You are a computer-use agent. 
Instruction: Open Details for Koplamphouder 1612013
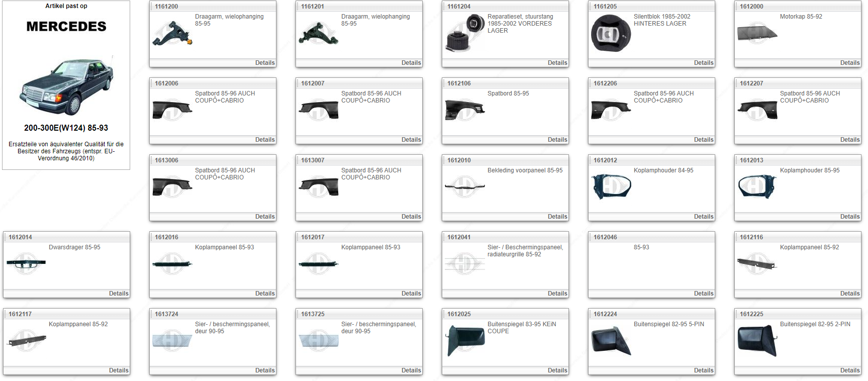(x=850, y=217)
